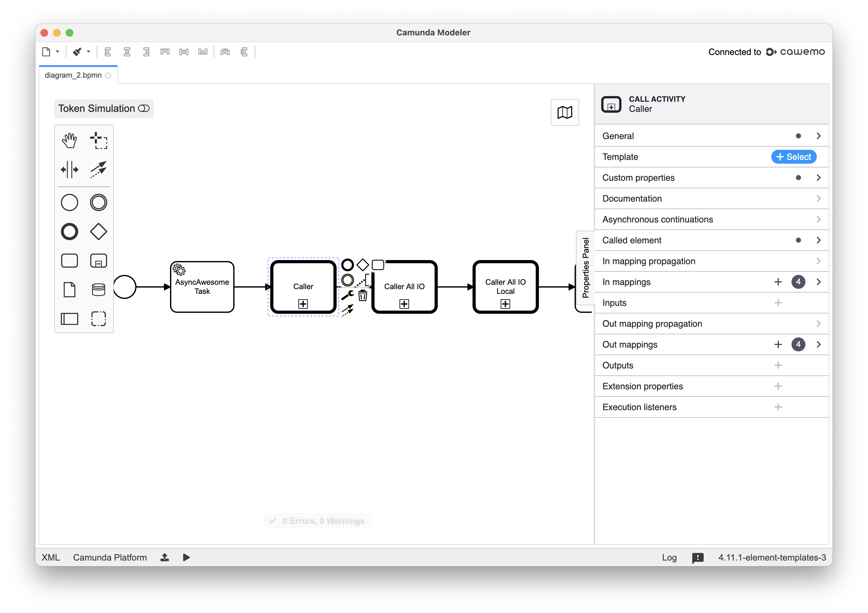Viewport: 868px width, 613px height.
Task: Toggle Token Simulation mode
Action: (144, 108)
